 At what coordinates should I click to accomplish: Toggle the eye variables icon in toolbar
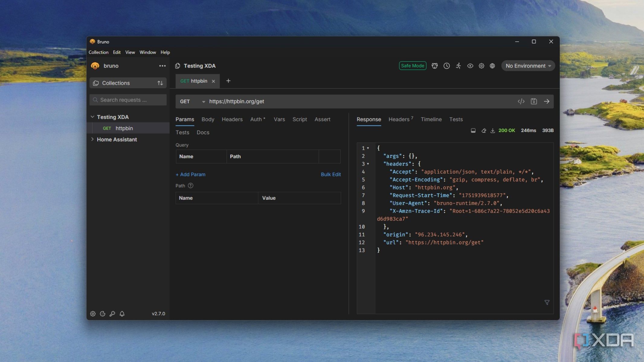pyautogui.click(x=470, y=66)
